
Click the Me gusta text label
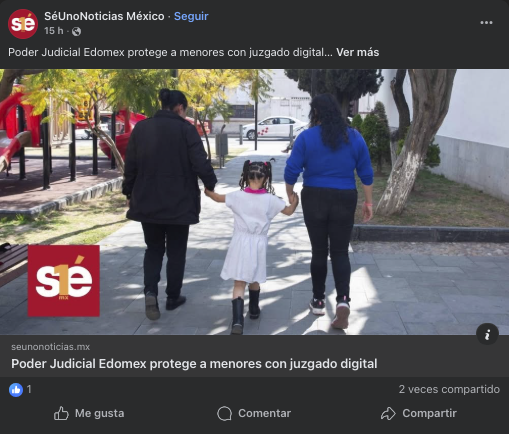coord(99,413)
